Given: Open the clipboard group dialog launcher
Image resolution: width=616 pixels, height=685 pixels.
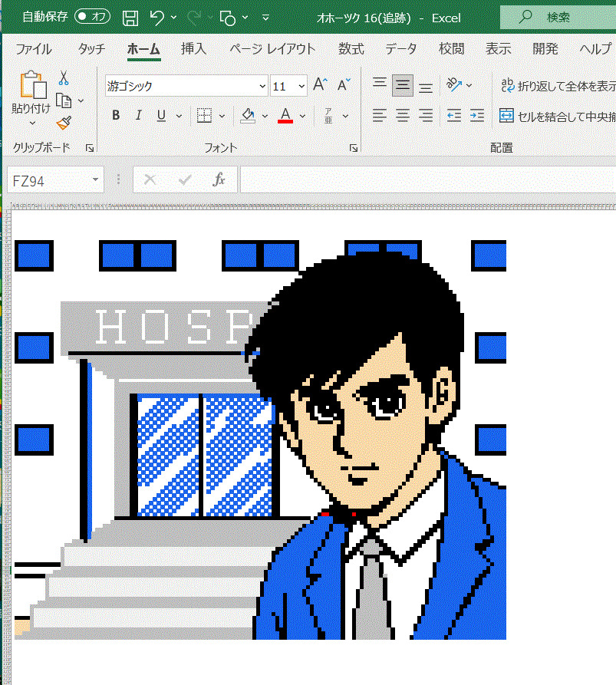Looking at the screenshot, I should 90,149.
